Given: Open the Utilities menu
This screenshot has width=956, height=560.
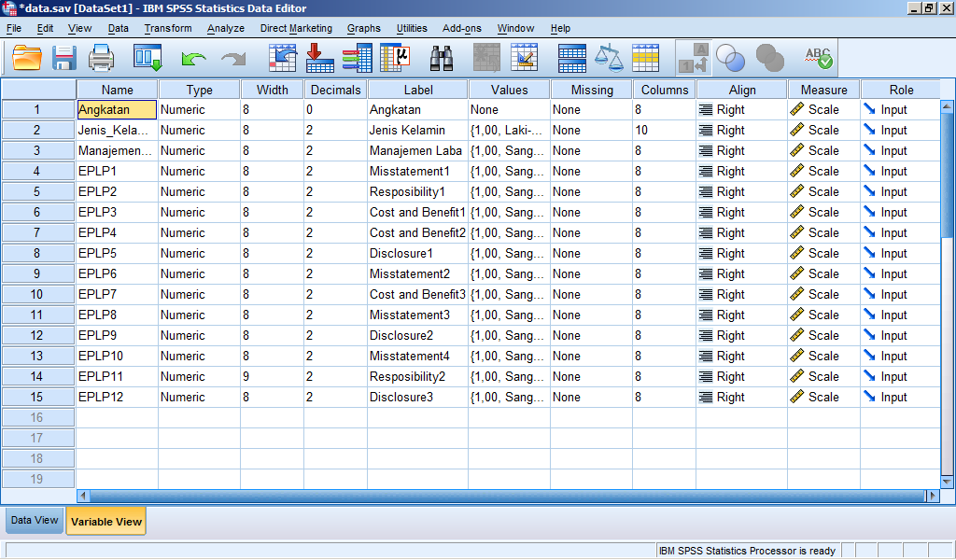Looking at the screenshot, I should point(412,28).
